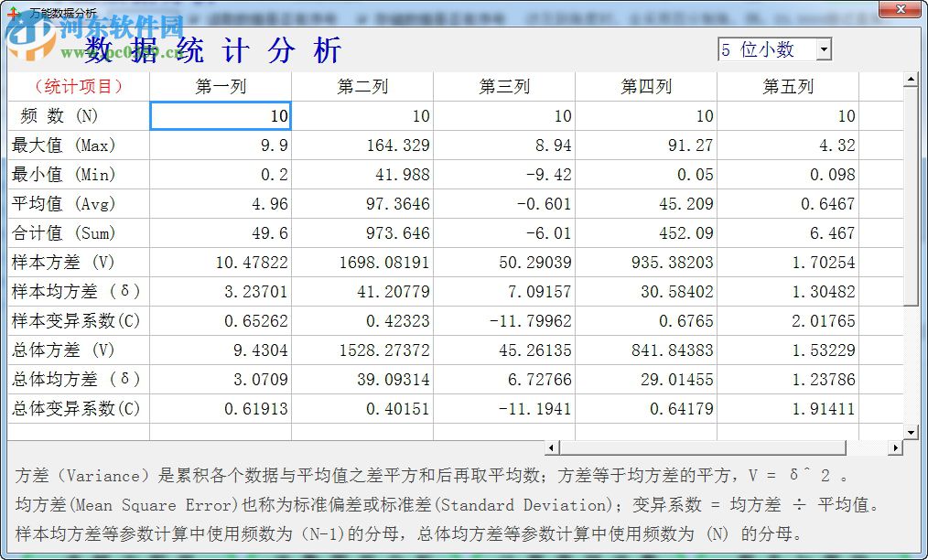Select the minimum value 0.098 cell
Image resolution: width=928 pixels, height=560 pixels.
(x=788, y=175)
